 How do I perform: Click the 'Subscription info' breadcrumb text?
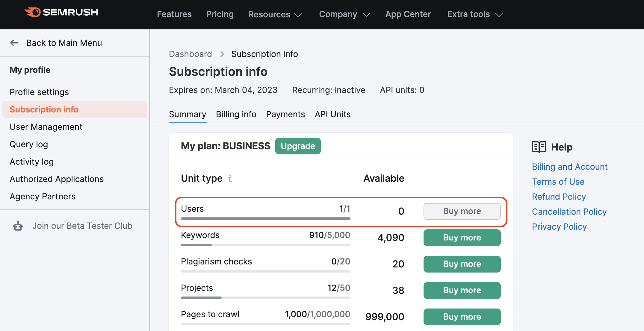point(264,54)
